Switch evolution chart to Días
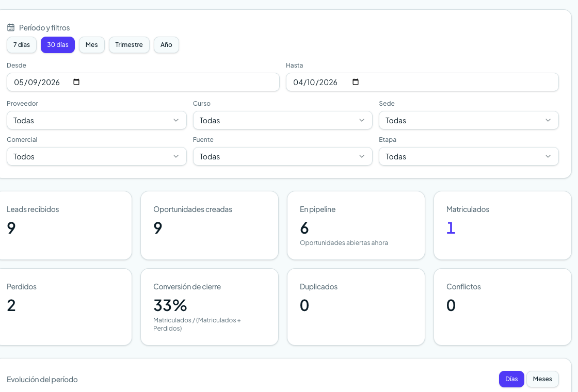The image size is (578, 392). click(x=511, y=379)
